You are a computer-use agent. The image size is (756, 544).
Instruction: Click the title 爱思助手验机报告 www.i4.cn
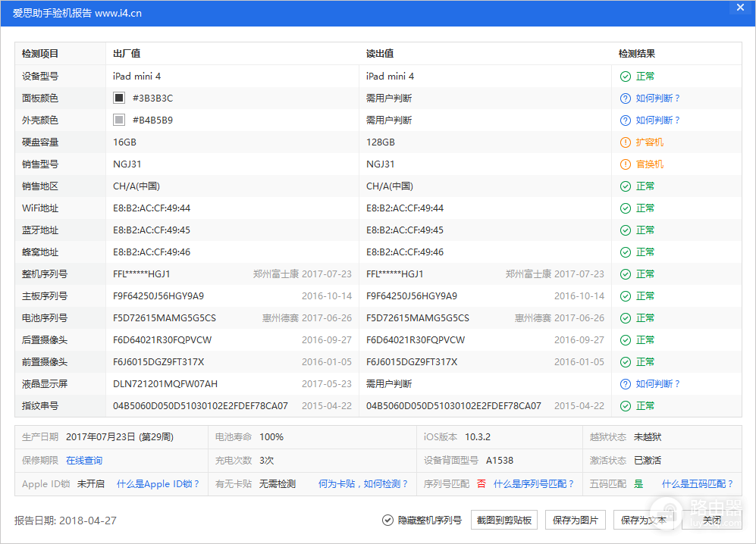77,13
